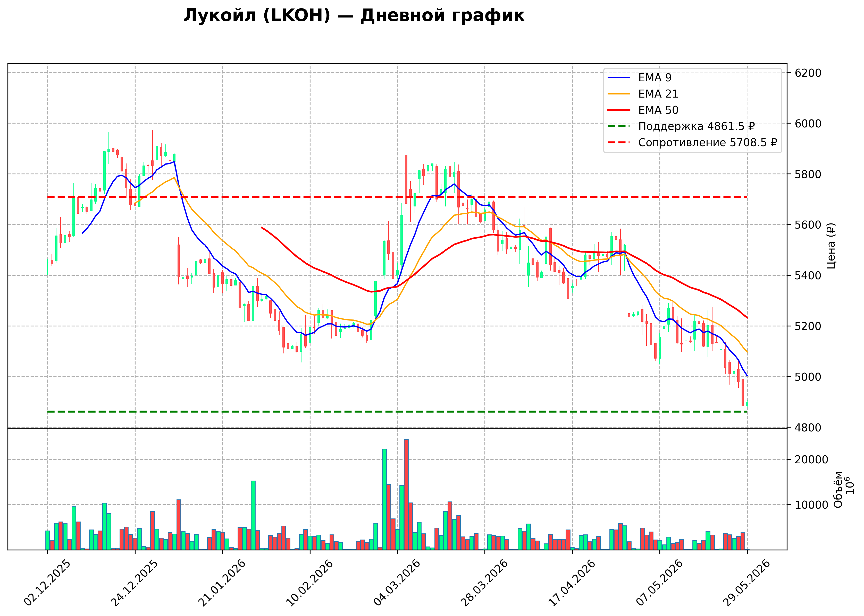Screen dimensions: 864x616
Task: Click the chart title Лукойл (LKOH)
Action: tap(257, 16)
